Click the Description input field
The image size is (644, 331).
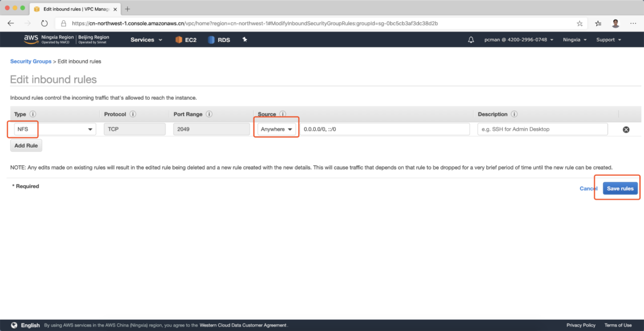(x=543, y=129)
